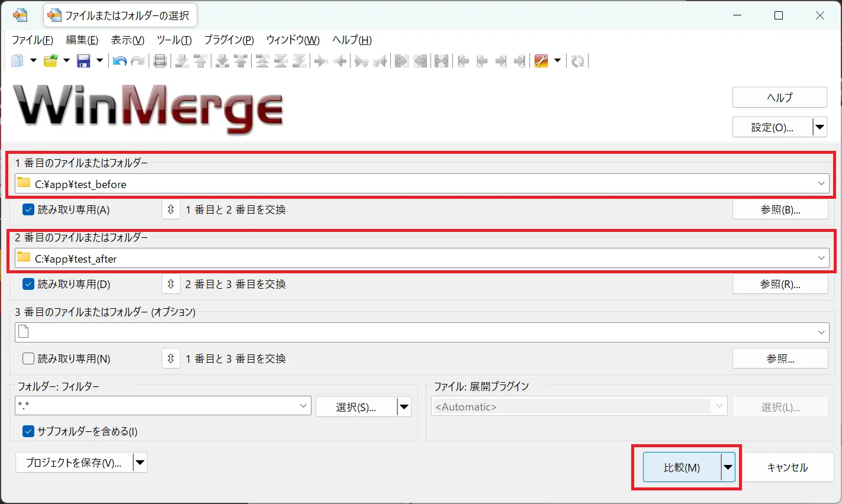Click the Undo toolbar icon
This screenshot has height=504, width=842.
(x=120, y=61)
